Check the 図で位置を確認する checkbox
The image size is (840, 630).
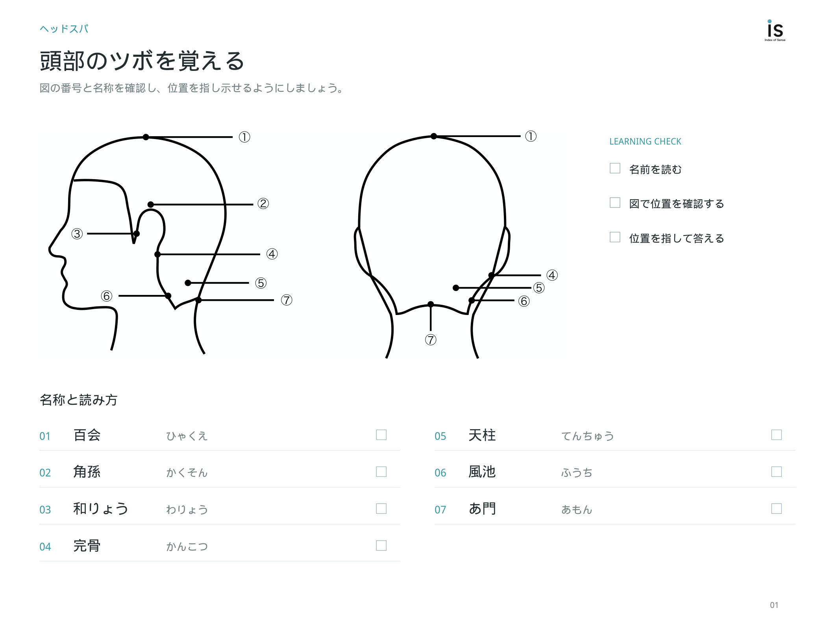click(614, 202)
